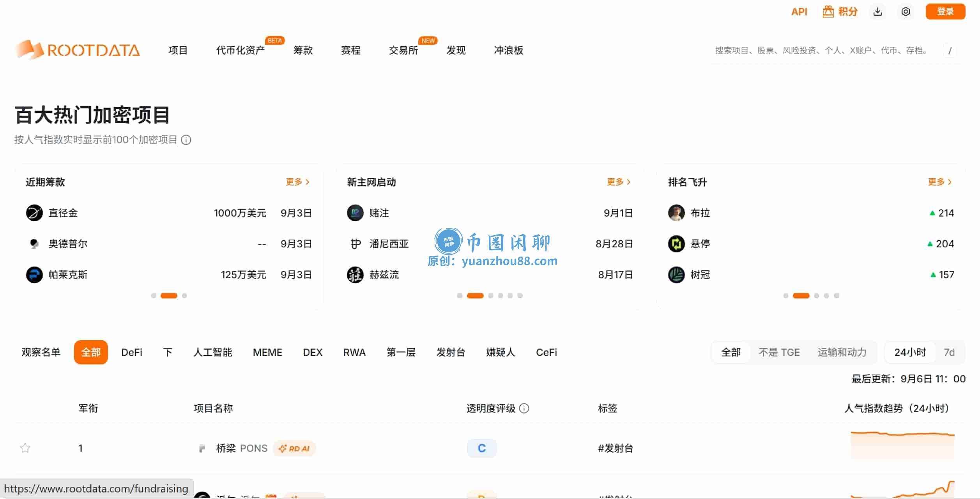
Task: Open the 直径金 project logo
Action: [x=34, y=213]
